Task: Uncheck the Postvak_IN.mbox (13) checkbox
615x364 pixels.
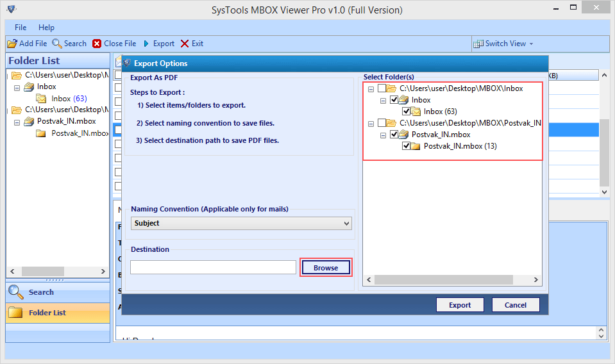Action: point(407,146)
